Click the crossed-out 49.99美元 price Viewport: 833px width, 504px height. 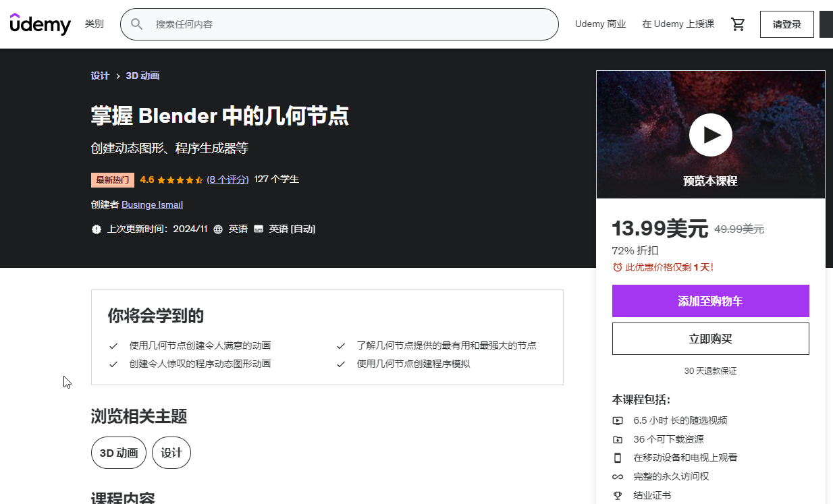point(739,229)
